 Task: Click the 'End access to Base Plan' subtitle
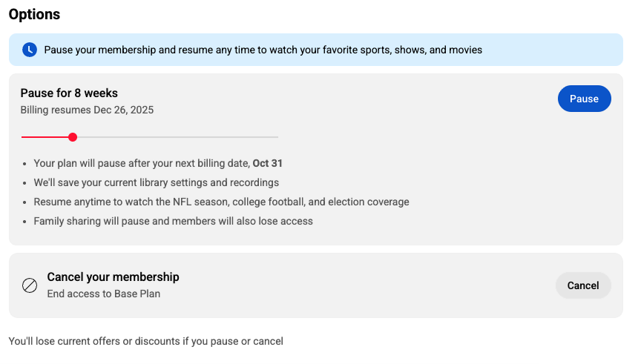103,294
